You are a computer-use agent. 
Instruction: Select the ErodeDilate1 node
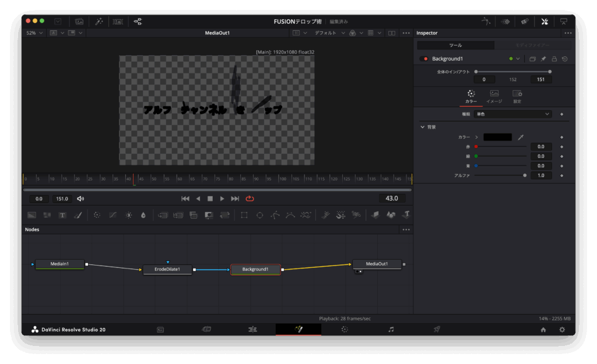(x=167, y=270)
